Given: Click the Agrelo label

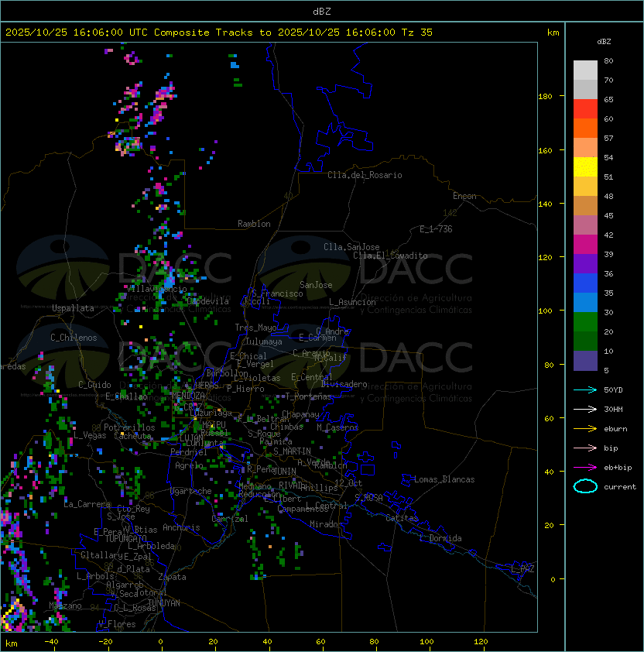Looking at the screenshot, I should pyautogui.click(x=189, y=465).
